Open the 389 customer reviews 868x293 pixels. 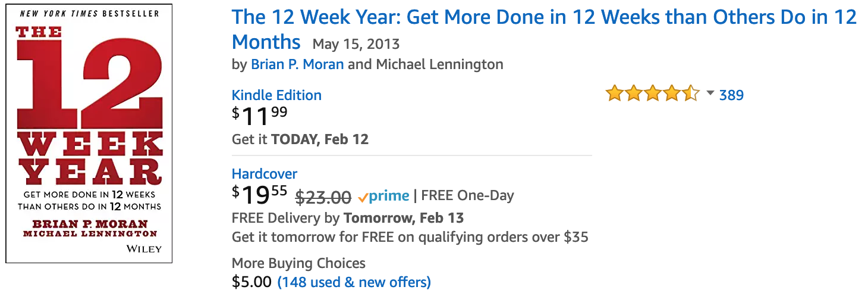[731, 95]
